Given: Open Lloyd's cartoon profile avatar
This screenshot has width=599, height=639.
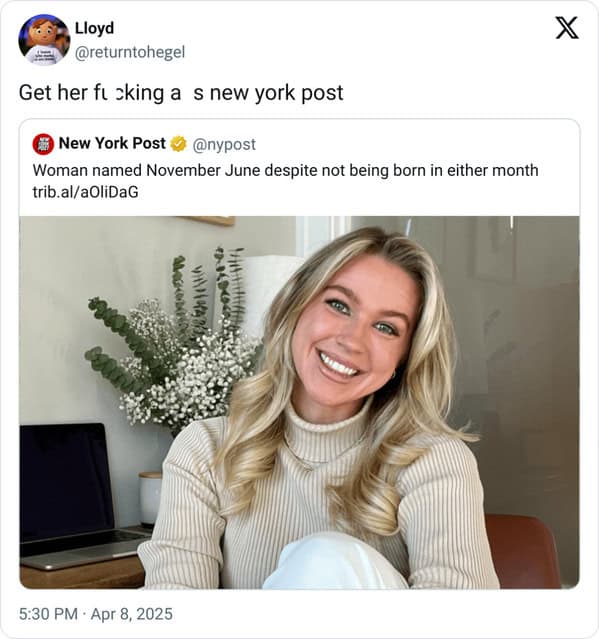Looking at the screenshot, I should coord(44,40).
